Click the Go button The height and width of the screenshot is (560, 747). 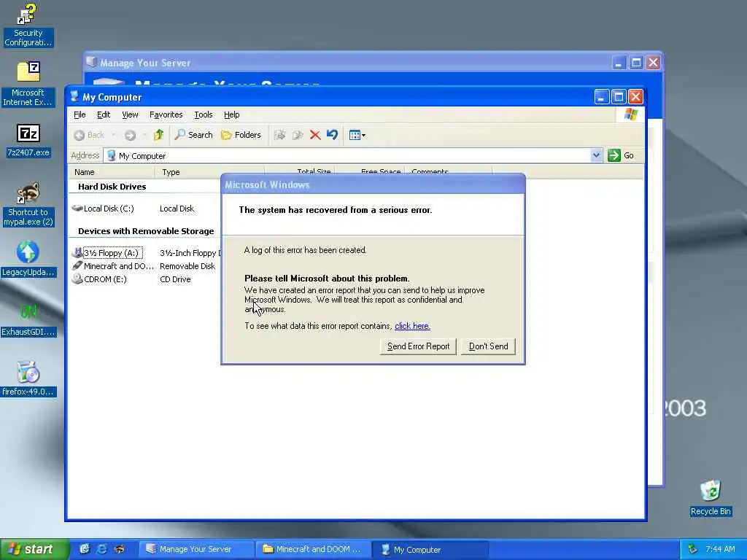coord(621,155)
